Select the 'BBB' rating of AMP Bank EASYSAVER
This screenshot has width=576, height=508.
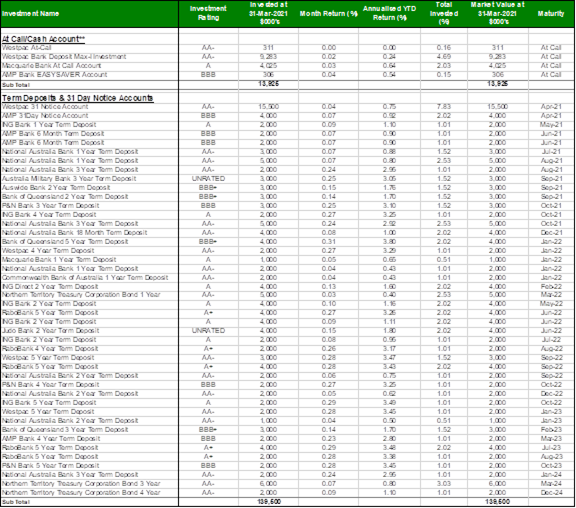[x=208, y=75]
